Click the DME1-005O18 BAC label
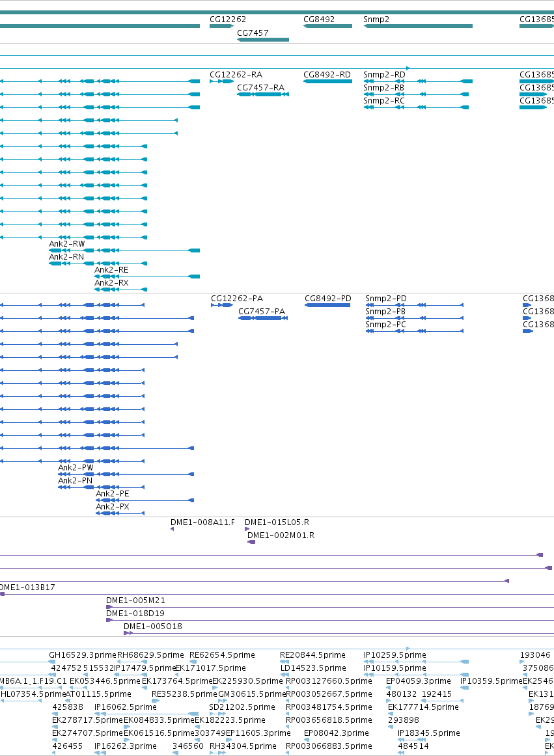Viewport: 554px width, 756px height. point(153,627)
